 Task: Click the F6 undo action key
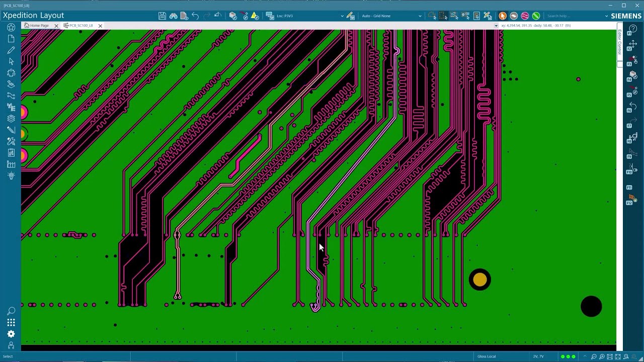[633, 108]
